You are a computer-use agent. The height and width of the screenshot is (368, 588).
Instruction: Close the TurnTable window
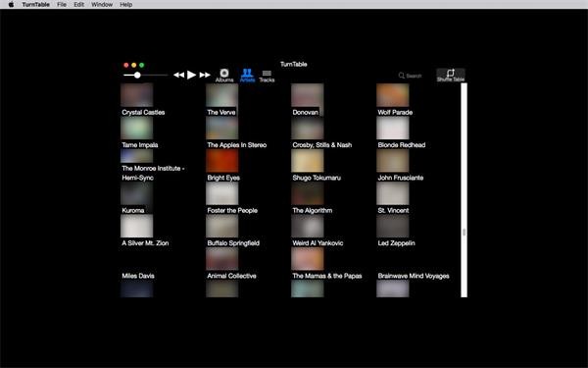pos(126,65)
